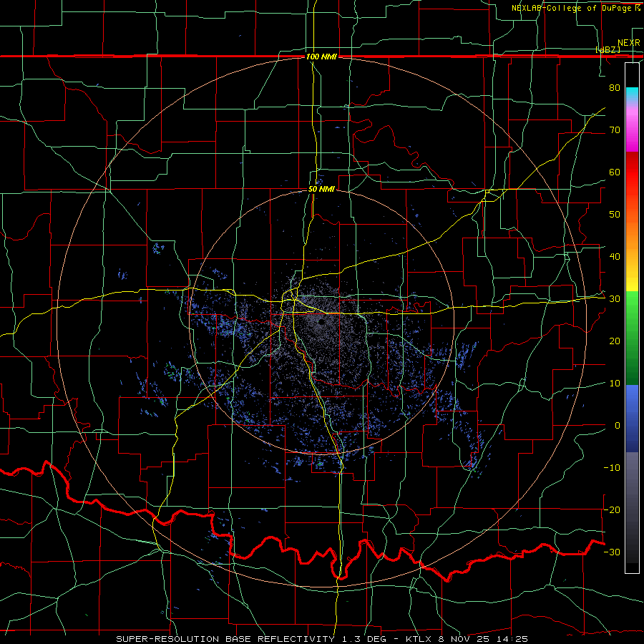Click the 8 NOV 25 14:25 timestamp
The height and width of the screenshot is (644, 644).
[482, 639]
